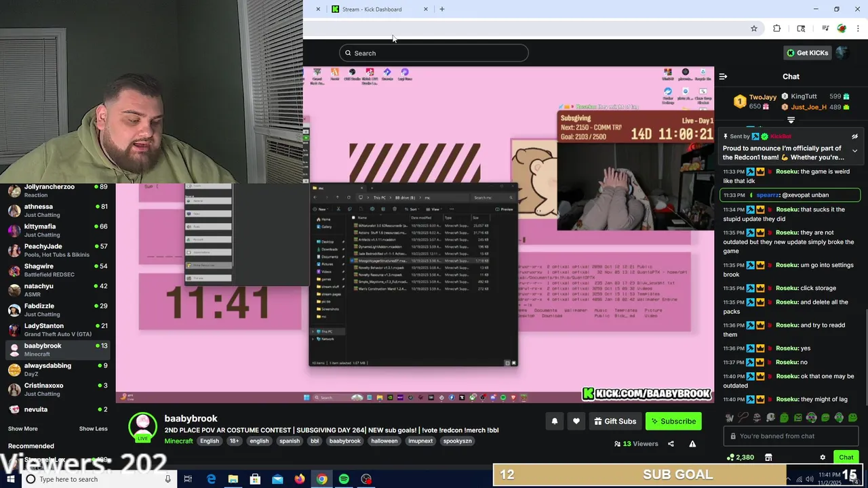The width and height of the screenshot is (868, 488).
Task: Open a new browser tab
Action: coord(442,9)
